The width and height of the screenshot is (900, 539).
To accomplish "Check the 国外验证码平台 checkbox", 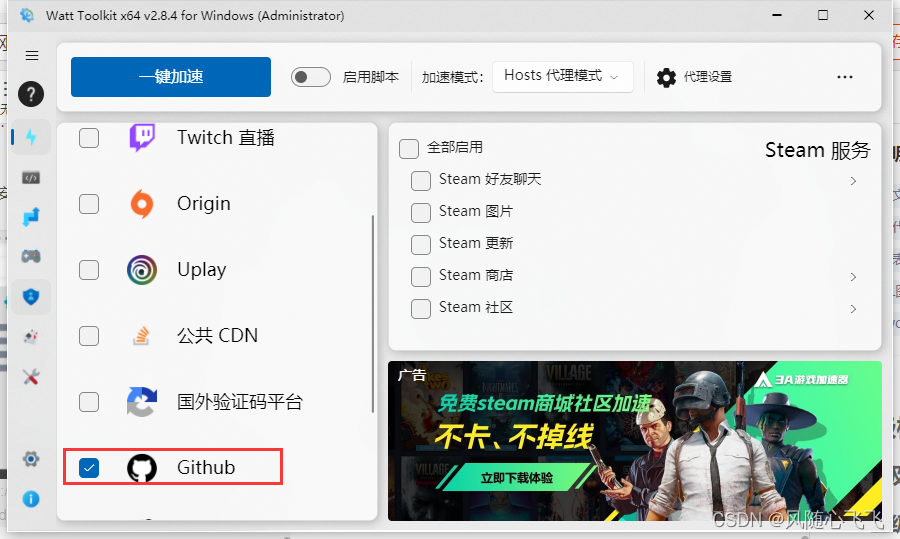I will [89, 402].
